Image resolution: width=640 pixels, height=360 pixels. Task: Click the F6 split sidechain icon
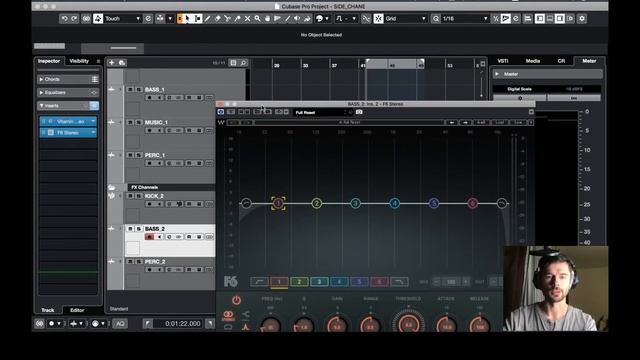pos(245,314)
